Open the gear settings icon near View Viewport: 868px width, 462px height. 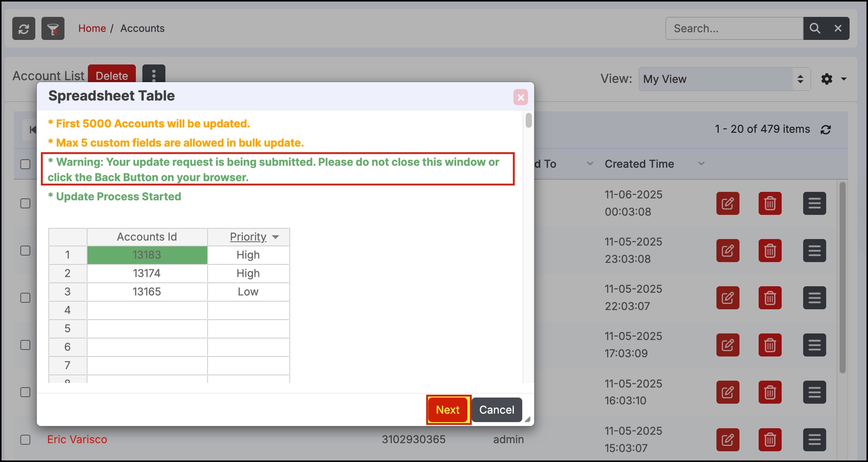point(827,79)
